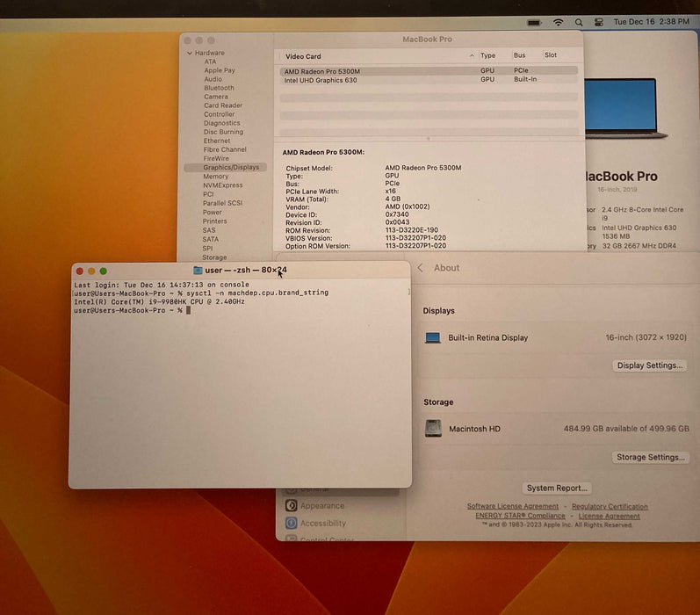
Task: Select Parallel SCSI in hardware sidebar
Action: pyautogui.click(x=222, y=203)
